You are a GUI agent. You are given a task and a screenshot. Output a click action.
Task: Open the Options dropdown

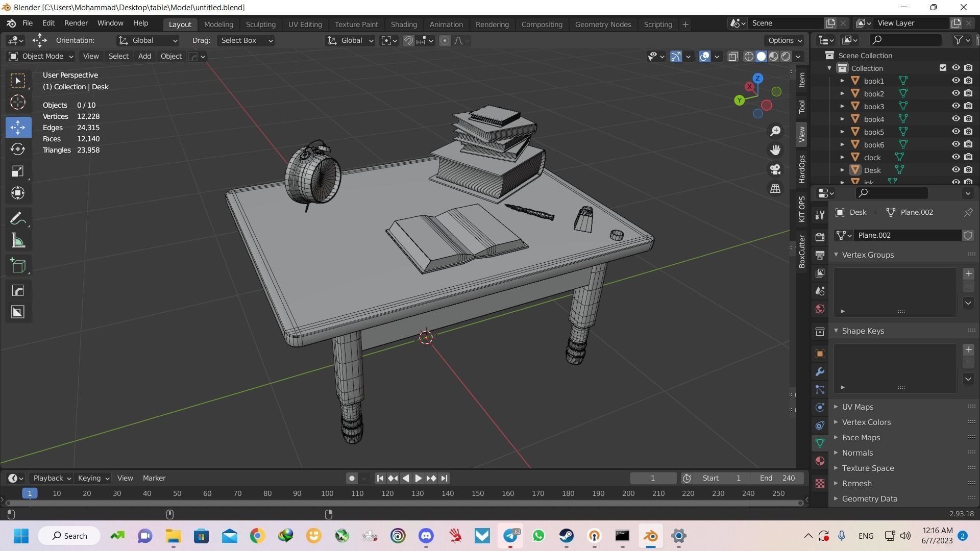[x=785, y=41]
